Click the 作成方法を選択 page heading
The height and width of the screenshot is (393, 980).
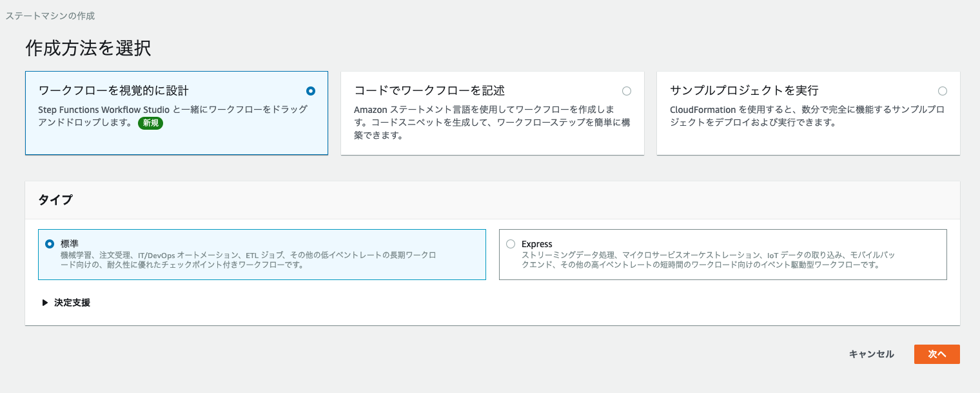[x=88, y=48]
